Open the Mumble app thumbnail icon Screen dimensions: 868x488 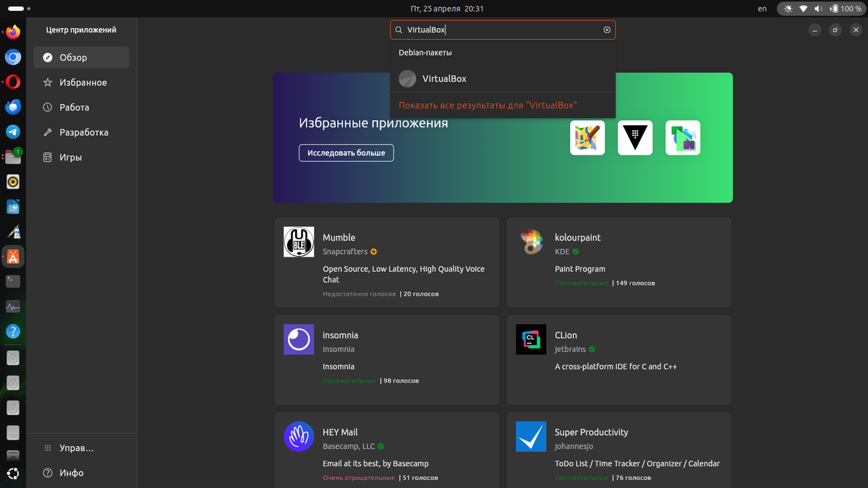click(x=299, y=241)
